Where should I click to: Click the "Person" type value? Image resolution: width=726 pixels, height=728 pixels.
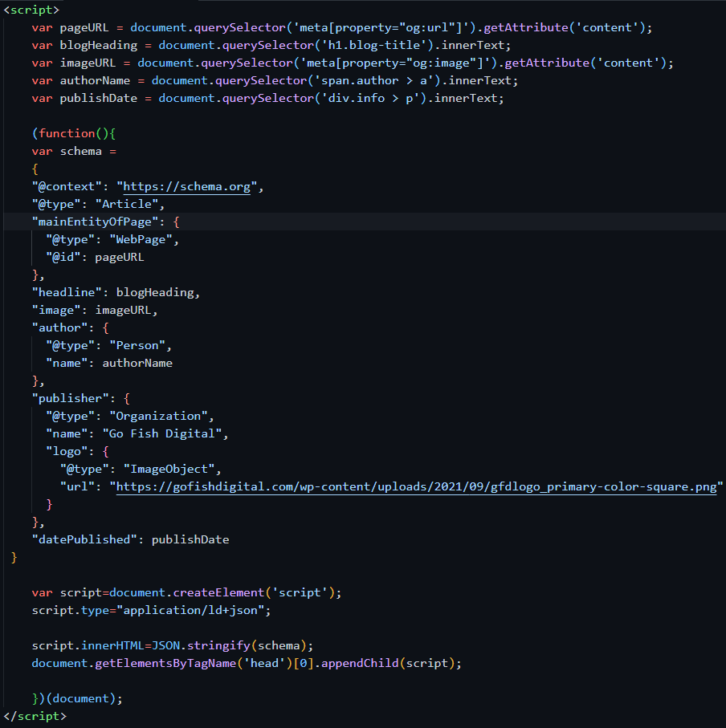(x=137, y=345)
